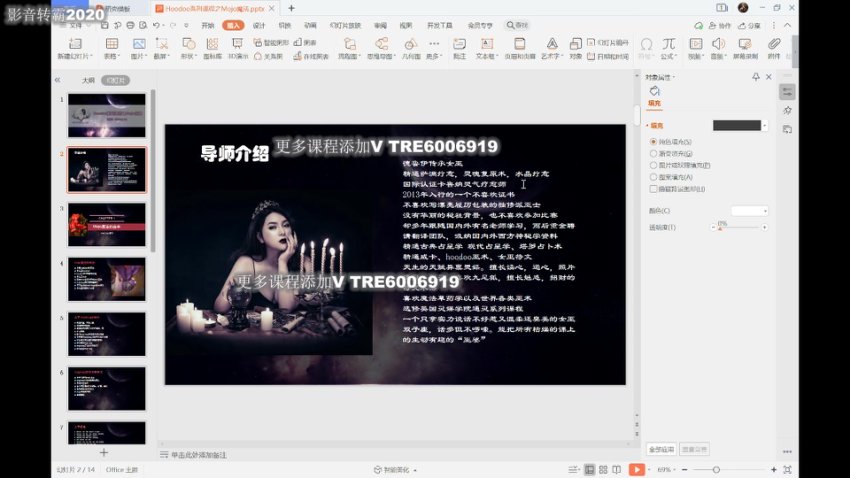Start slideshow with orange play button

coord(636,469)
